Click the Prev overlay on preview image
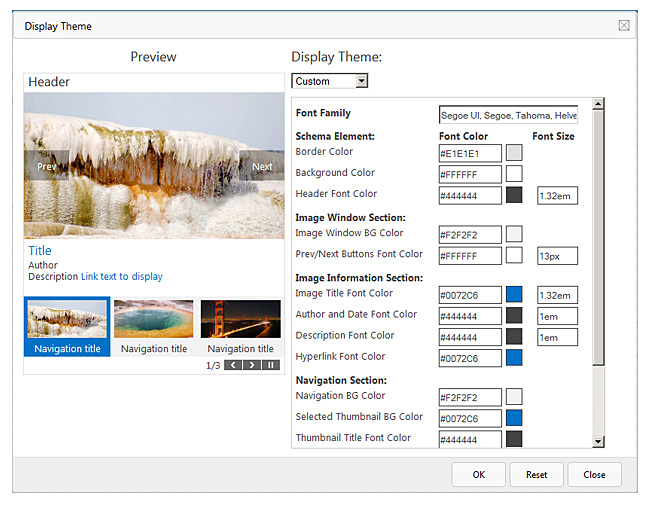 point(46,166)
